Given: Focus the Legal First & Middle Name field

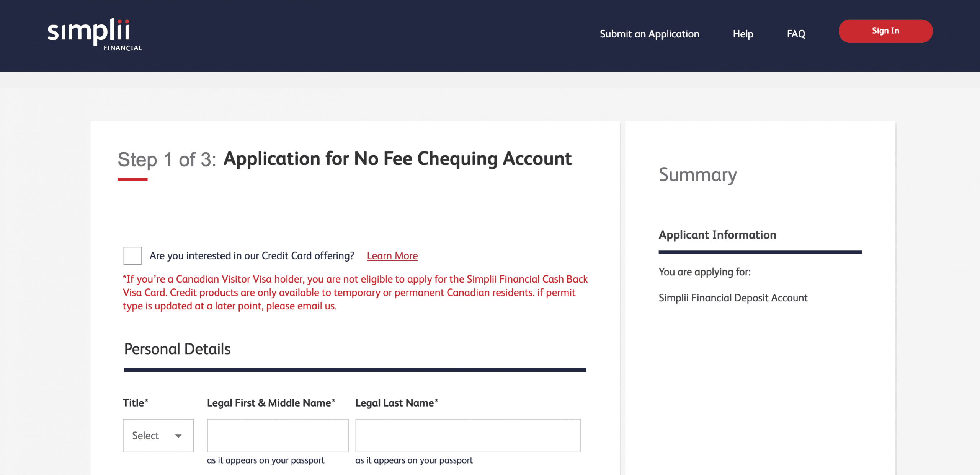Looking at the screenshot, I should (278, 435).
